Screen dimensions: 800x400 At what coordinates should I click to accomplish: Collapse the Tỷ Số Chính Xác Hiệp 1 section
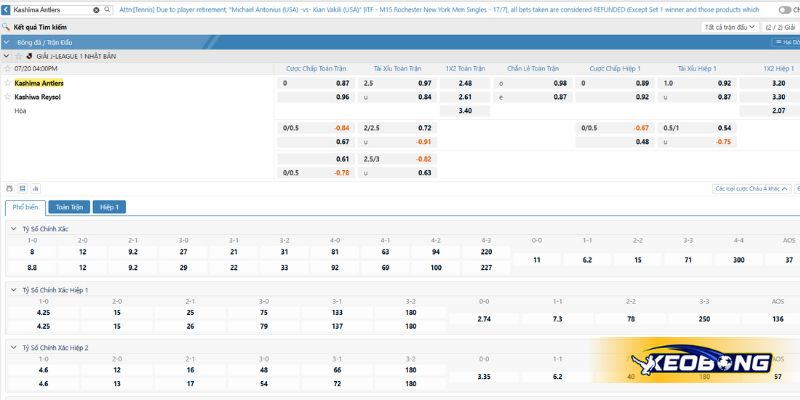(12, 290)
